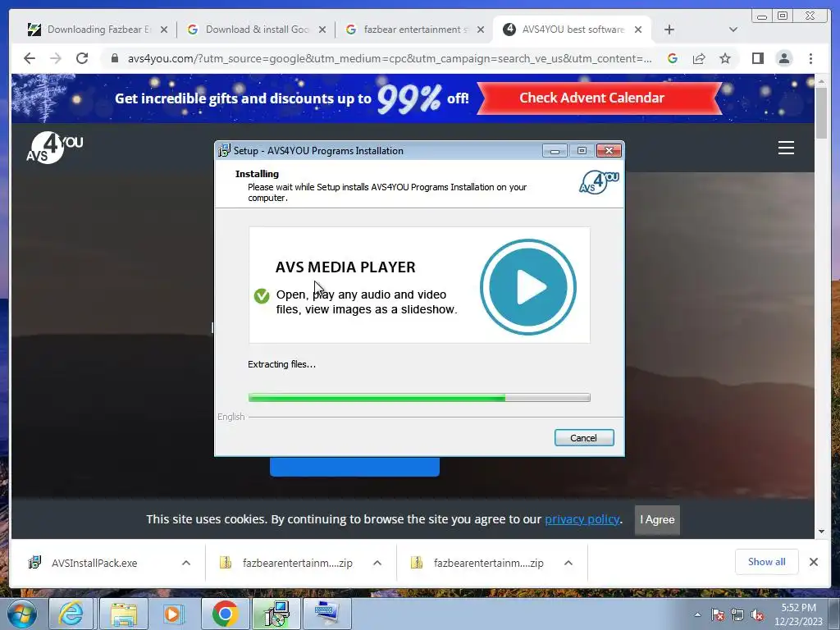The height and width of the screenshot is (630, 840).
Task: Click I Agree on the cookie notice
Action: tap(657, 519)
